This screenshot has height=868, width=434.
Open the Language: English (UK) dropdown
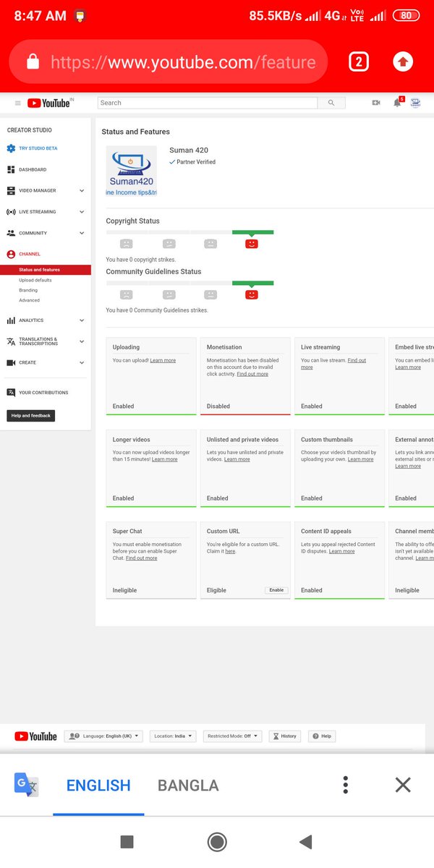pos(103,736)
